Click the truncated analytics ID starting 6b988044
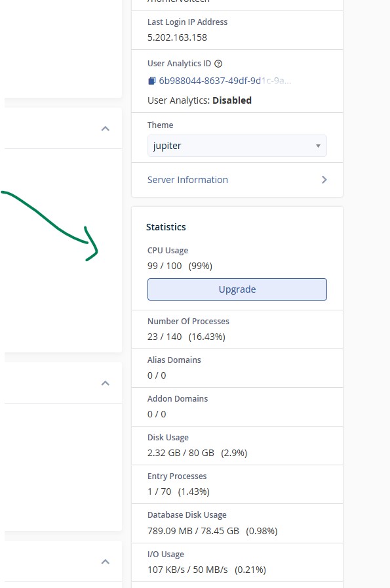 [225, 81]
